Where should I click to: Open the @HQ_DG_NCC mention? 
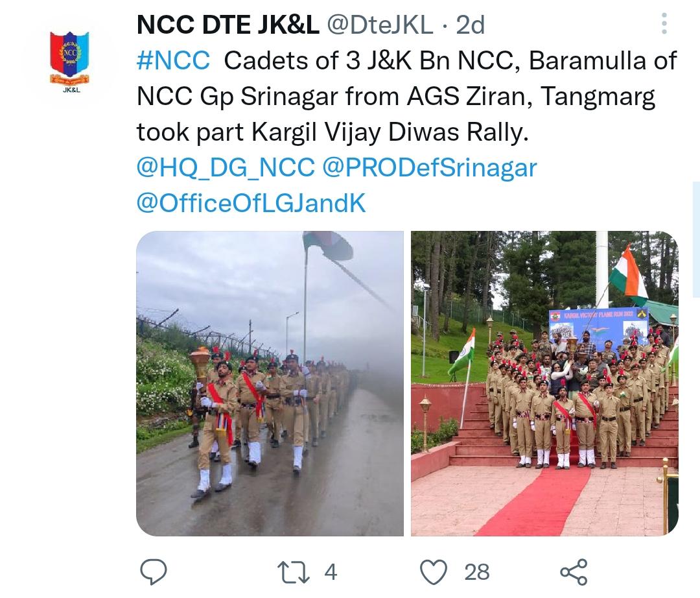coord(226,169)
